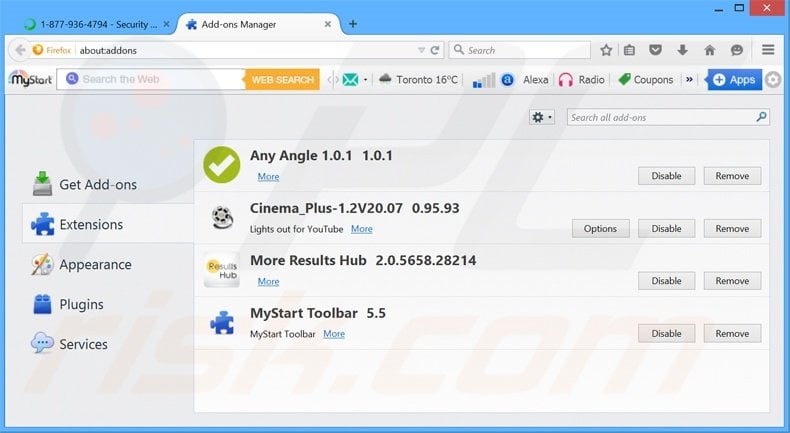Remove the Any Angle extension
The width and height of the screenshot is (790, 433).
732,176
